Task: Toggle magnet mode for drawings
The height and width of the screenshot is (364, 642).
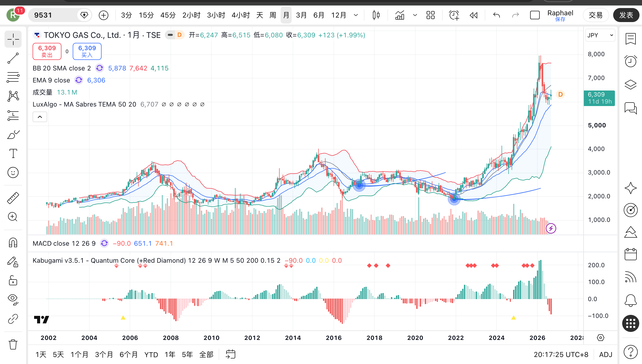Action: coord(13,242)
